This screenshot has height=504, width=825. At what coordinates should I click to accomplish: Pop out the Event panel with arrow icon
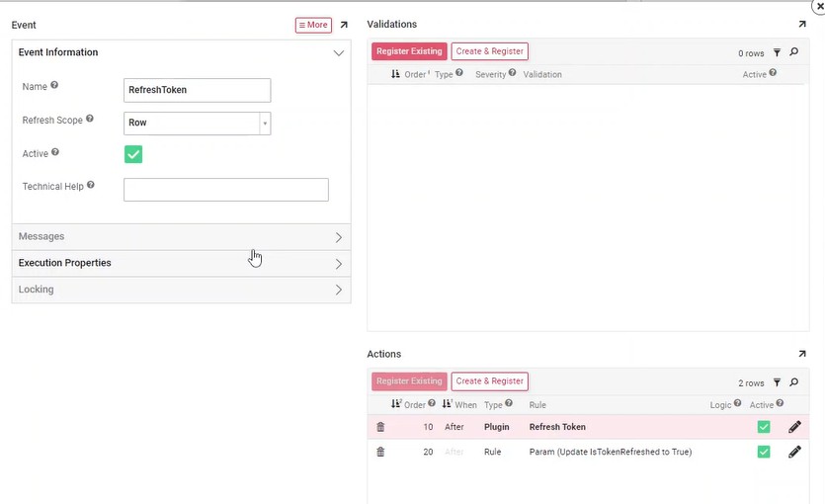tap(344, 25)
